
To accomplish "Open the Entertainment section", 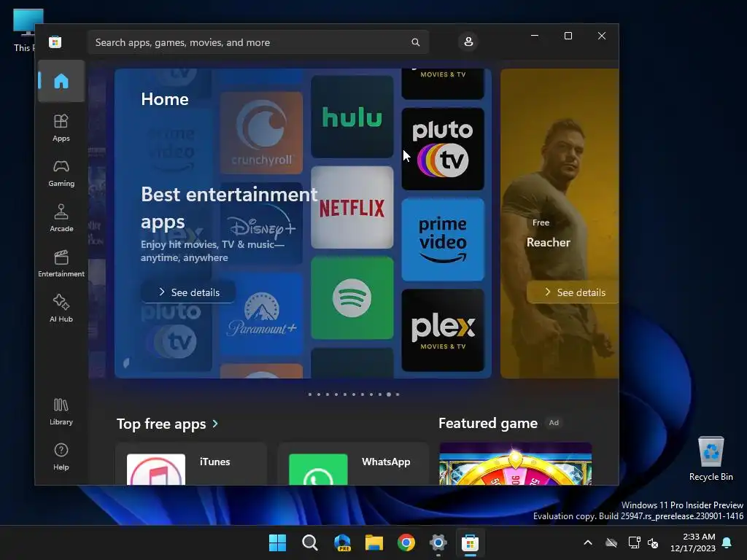I will click(61, 264).
